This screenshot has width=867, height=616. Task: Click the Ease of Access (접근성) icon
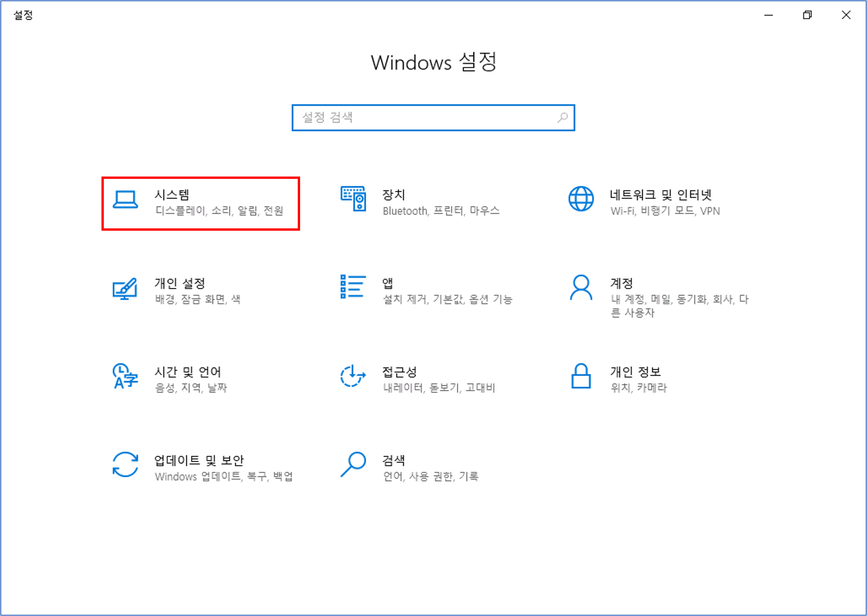353,376
